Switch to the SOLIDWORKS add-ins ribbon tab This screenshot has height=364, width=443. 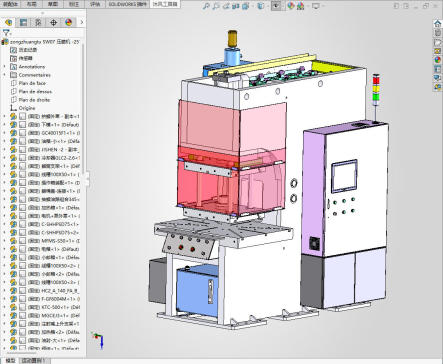tap(128, 4)
